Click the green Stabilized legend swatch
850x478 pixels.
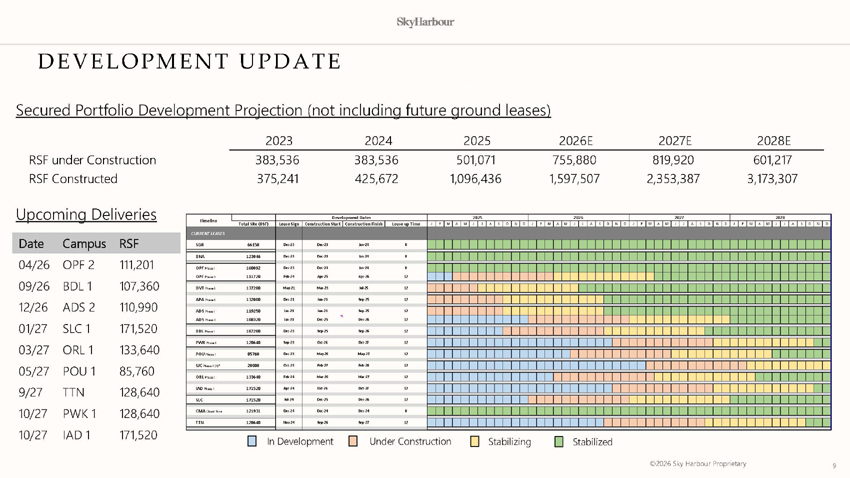click(559, 441)
